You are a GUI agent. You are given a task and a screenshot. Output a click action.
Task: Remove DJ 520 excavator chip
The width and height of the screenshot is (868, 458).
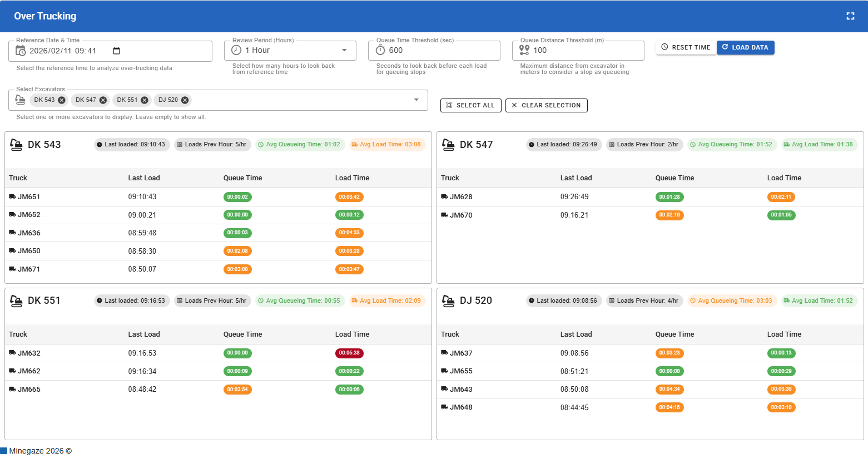pyautogui.click(x=185, y=100)
